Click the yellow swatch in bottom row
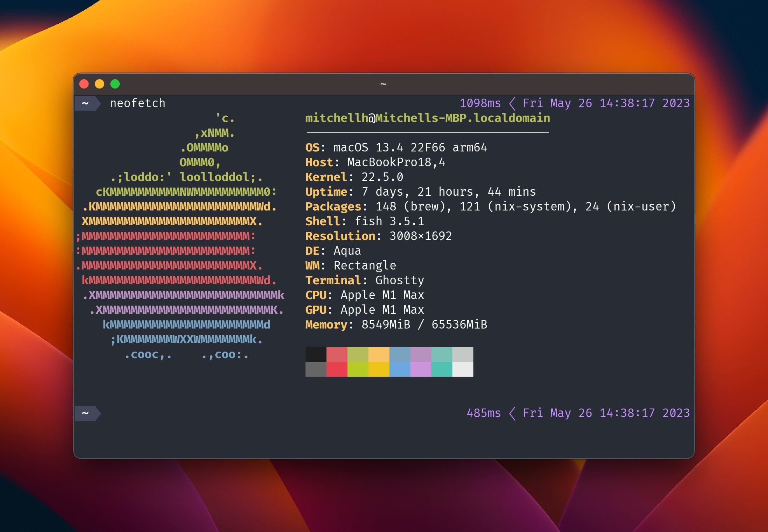This screenshot has width=768, height=532. pos(379,369)
